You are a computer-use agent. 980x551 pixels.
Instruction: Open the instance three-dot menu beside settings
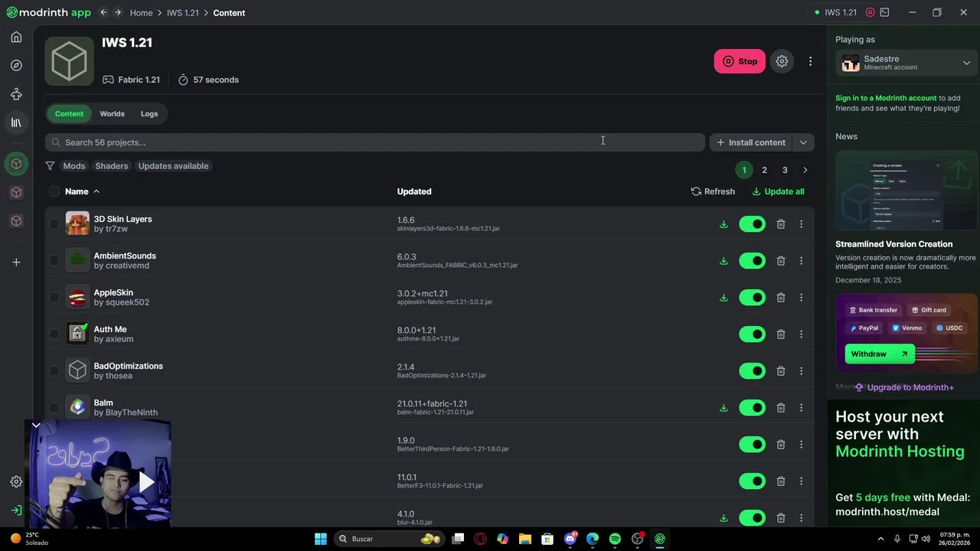pyautogui.click(x=810, y=61)
